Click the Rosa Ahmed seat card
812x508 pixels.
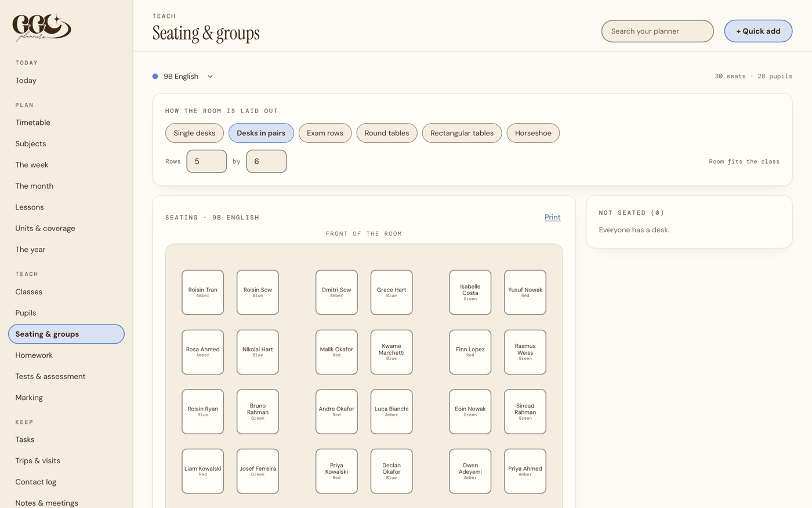click(x=202, y=352)
